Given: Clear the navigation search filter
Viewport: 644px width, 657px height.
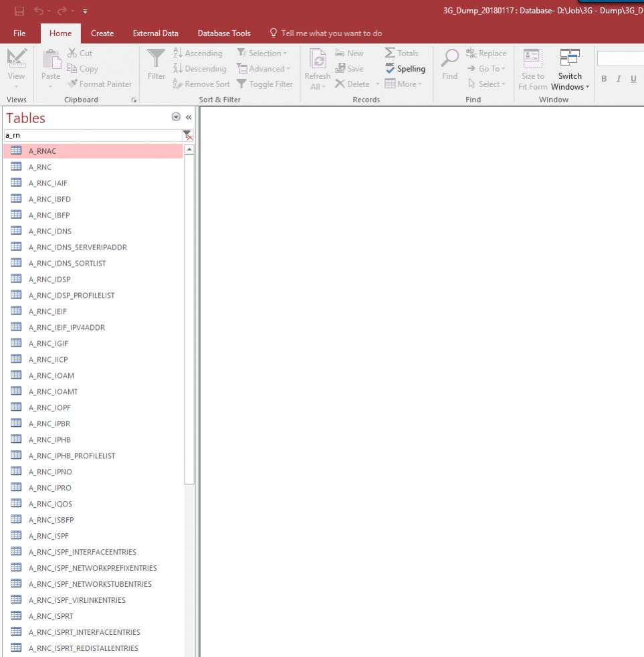Looking at the screenshot, I should tap(188, 135).
